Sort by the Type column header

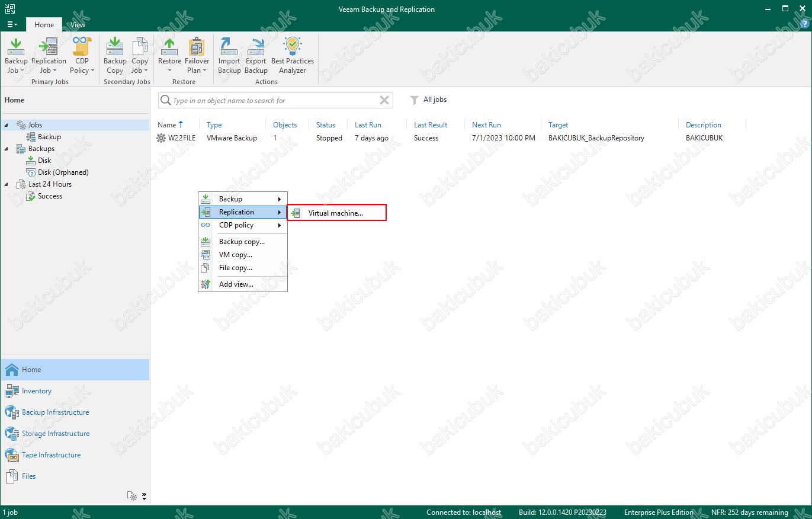point(214,125)
